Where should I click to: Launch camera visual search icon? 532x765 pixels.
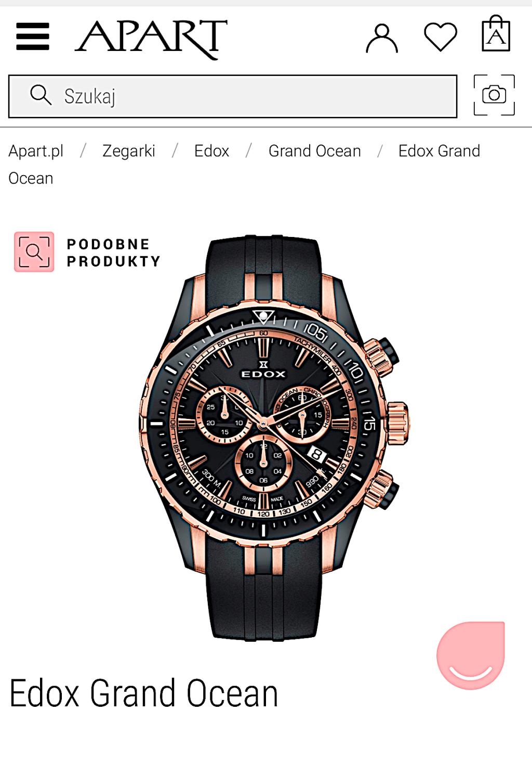point(494,95)
